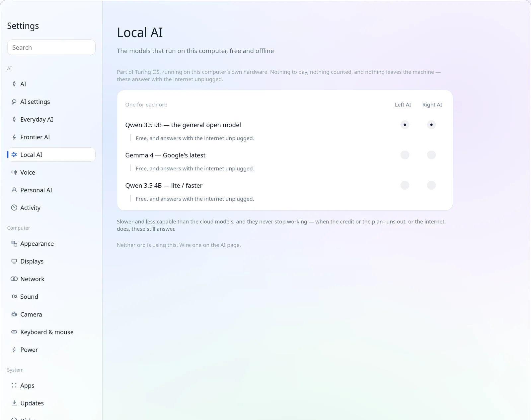Click the lightning icon beside Frontier AI
This screenshot has height=420, width=531.
[14, 137]
